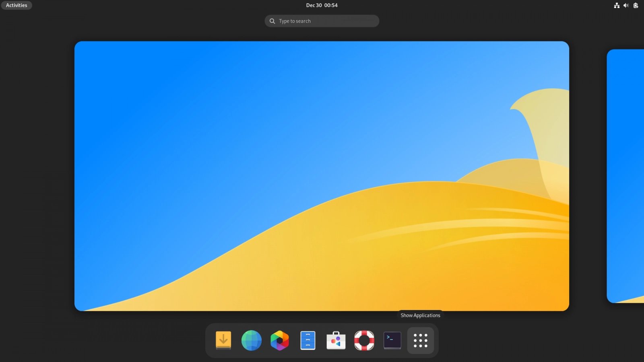Open the clock showing Dec 30 00:54
Viewport: 644px width, 362px height.
pyautogui.click(x=322, y=5)
